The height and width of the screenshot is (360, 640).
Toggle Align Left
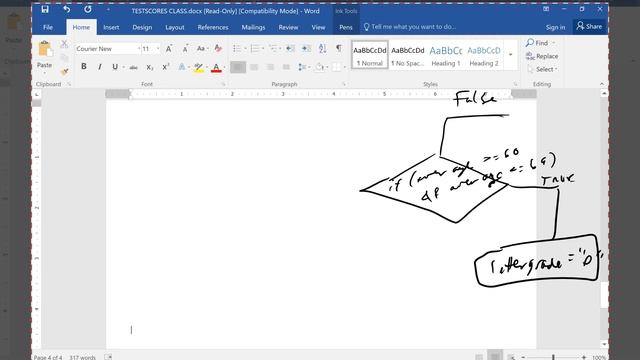(238, 67)
